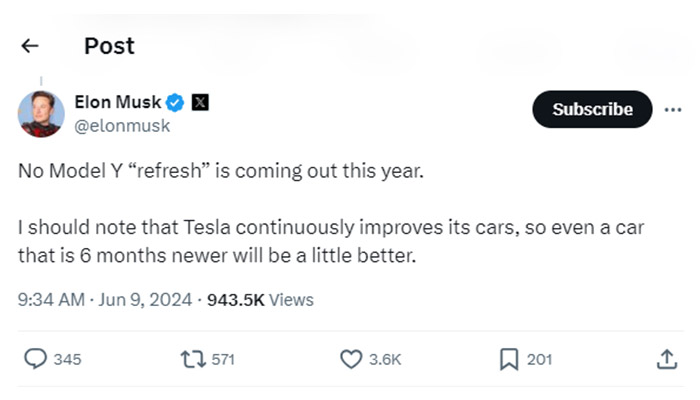Click the 943.5K Views count
The height and width of the screenshot is (400, 700).
point(260,300)
